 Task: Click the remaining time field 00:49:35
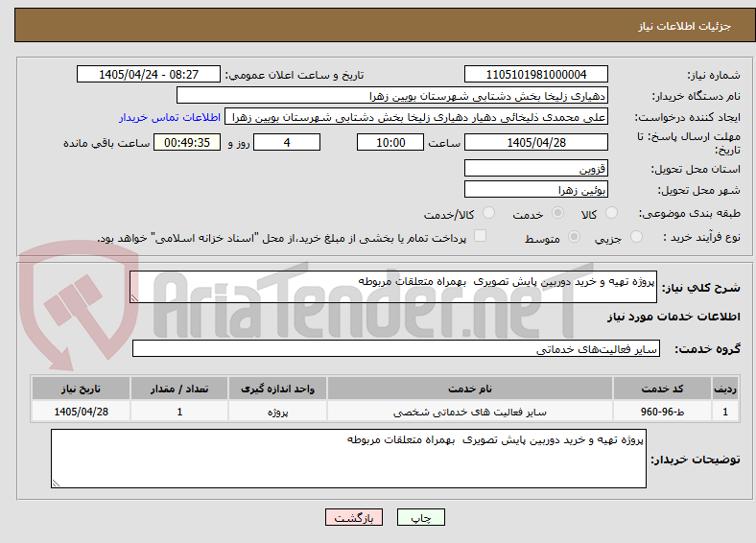(187, 142)
